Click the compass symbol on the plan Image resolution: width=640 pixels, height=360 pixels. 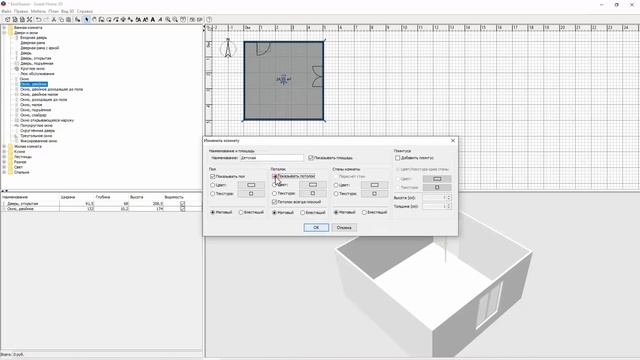[x=228, y=48]
